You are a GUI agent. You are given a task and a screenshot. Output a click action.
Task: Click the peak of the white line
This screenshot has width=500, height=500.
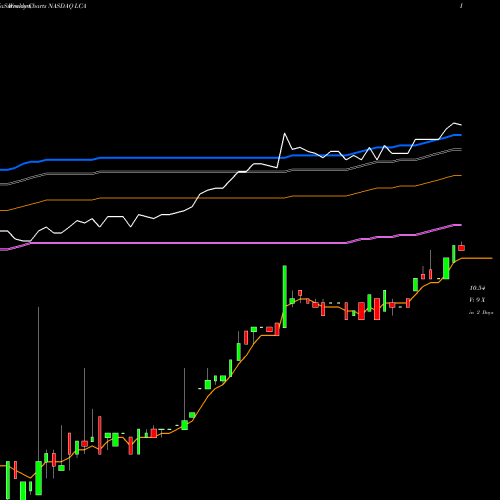[x=454, y=123]
